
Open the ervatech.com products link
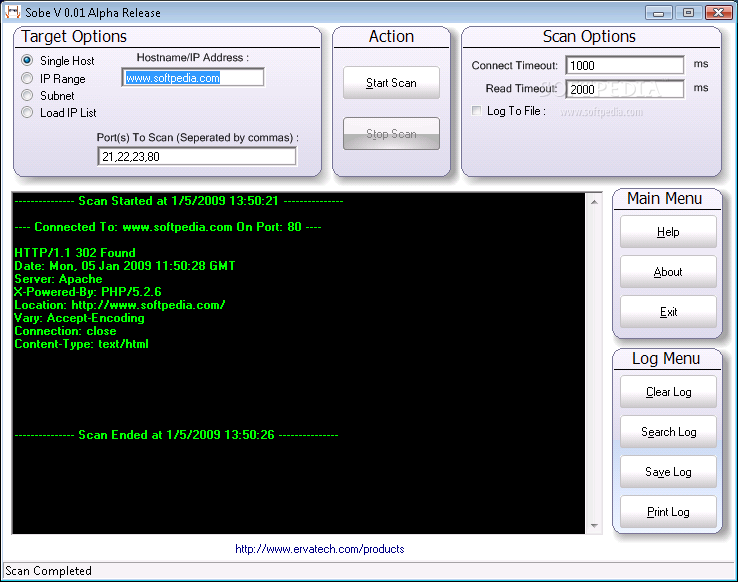(x=320, y=549)
